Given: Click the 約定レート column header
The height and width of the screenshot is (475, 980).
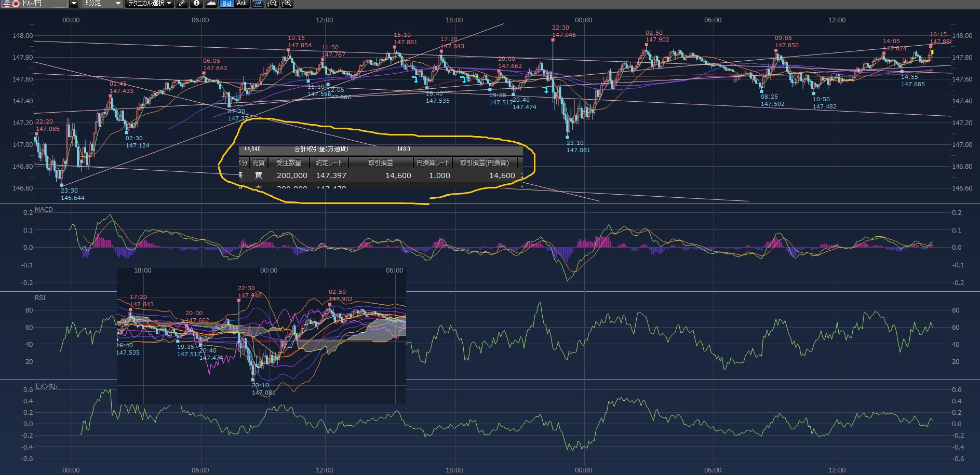Looking at the screenshot, I should [x=329, y=162].
